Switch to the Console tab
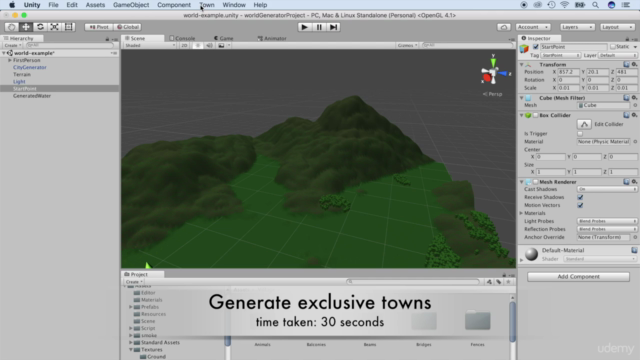 pos(182,38)
